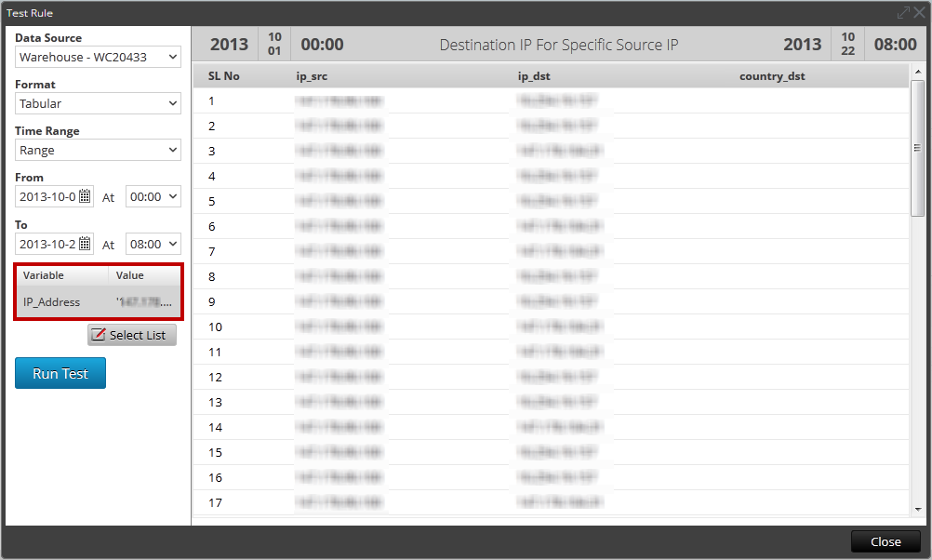Edit the IP_Address value field
This screenshot has height=560, width=932.
(x=145, y=302)
